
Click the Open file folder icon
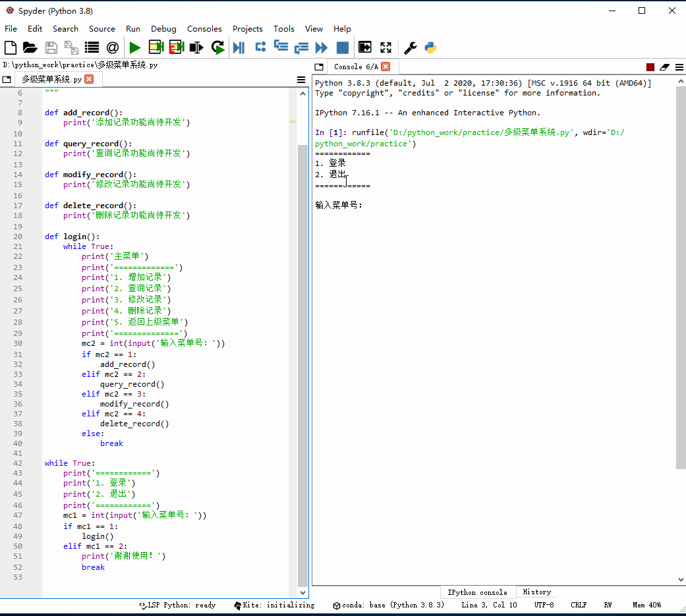[30, 47]
